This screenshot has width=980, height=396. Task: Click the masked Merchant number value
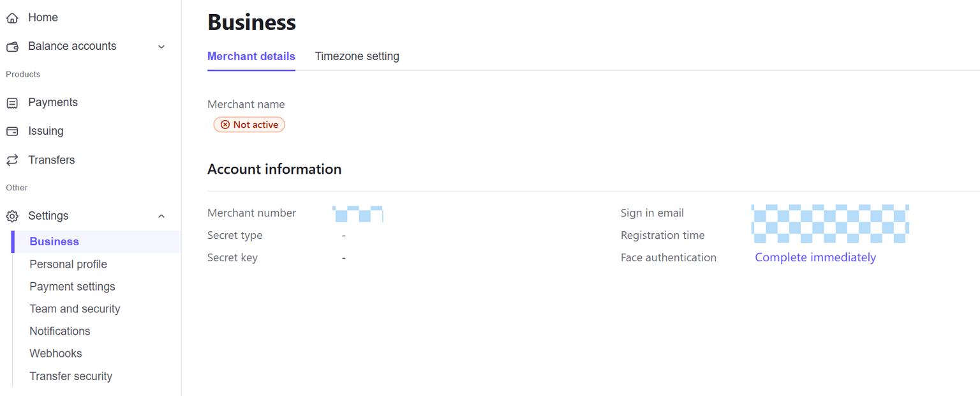tap(358, 213)
